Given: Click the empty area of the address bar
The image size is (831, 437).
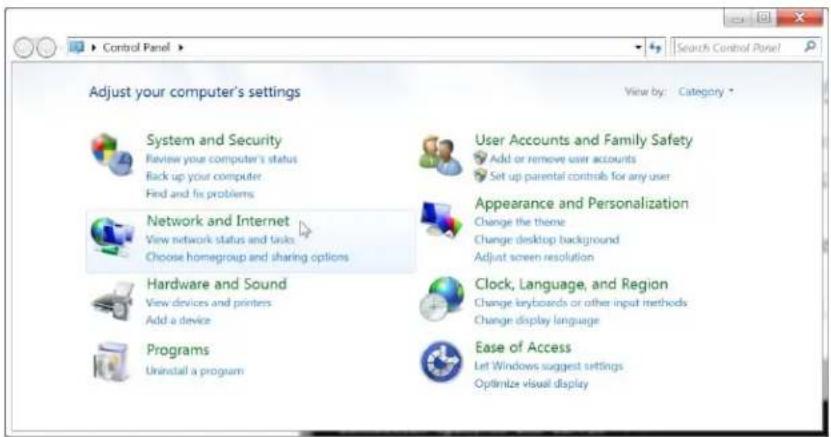Looking at the screenshot, I should [408, 48].
